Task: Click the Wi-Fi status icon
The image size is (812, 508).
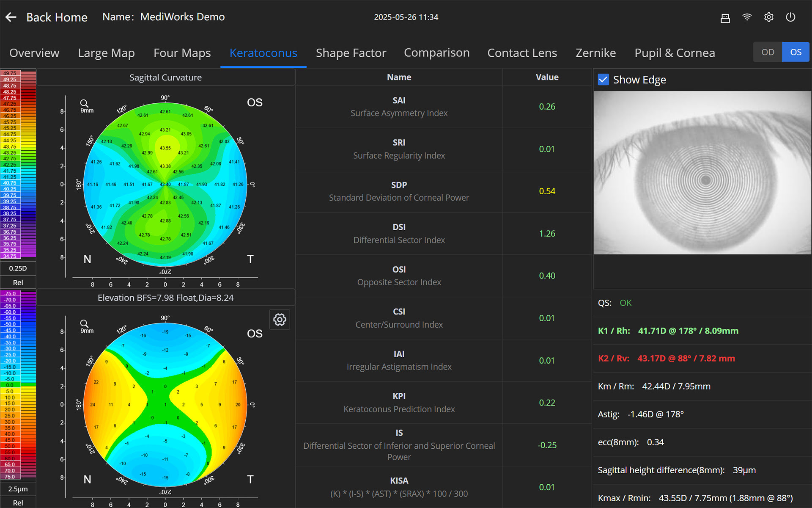Action: 747,17
